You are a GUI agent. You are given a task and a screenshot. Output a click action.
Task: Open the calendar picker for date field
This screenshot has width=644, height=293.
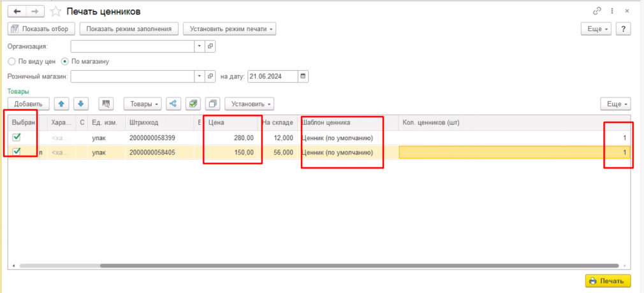point(304,76)
